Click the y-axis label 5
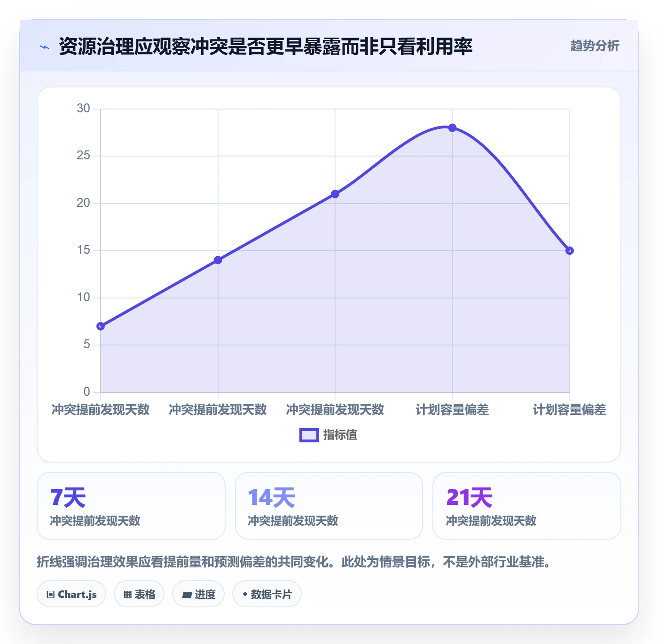This screenshot has width=658, height=644. [86, 345]
